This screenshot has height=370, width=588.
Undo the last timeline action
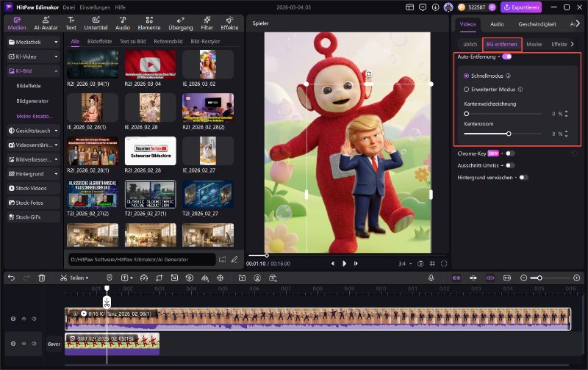tap(11, 278)
